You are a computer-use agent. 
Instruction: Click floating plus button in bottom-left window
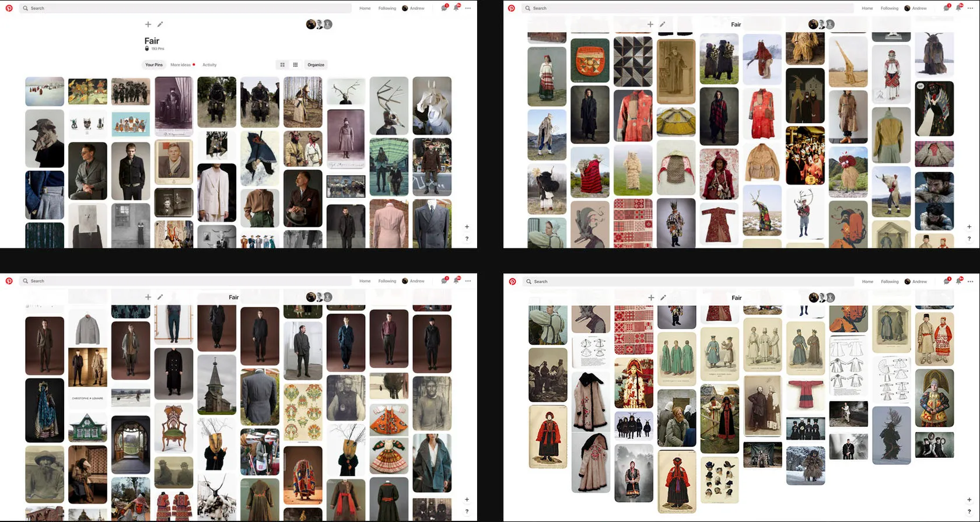pos(467,499)
